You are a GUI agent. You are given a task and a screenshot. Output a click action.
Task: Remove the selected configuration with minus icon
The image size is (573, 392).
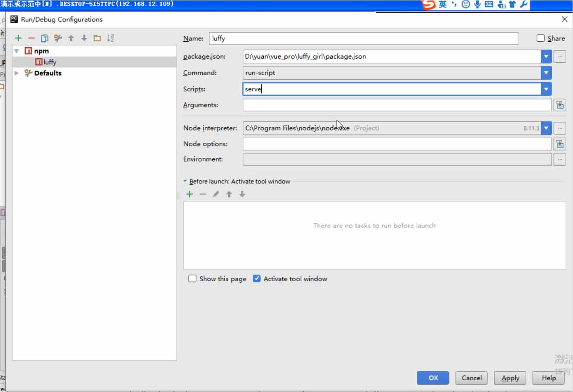[x=31, y=38]
